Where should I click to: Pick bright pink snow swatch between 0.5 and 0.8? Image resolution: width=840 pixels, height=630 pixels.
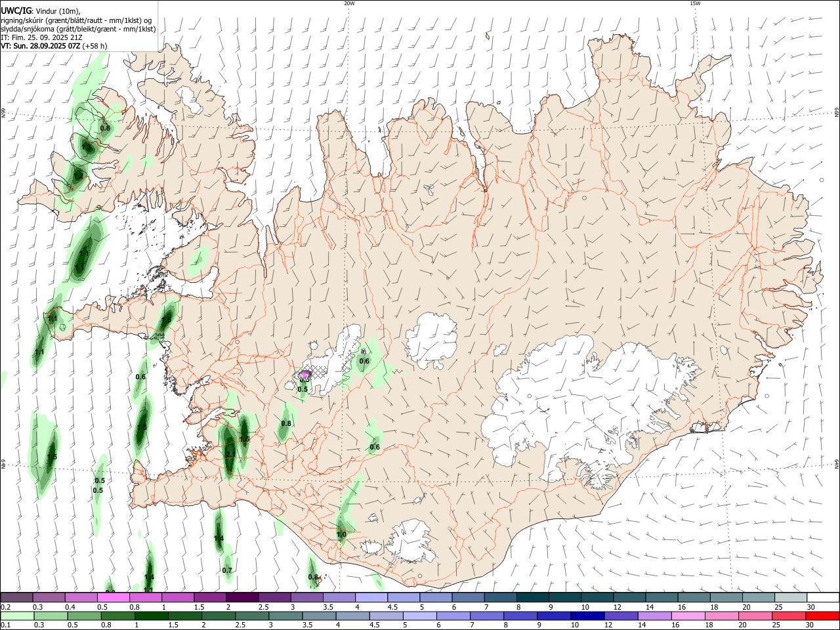[113, 597]
